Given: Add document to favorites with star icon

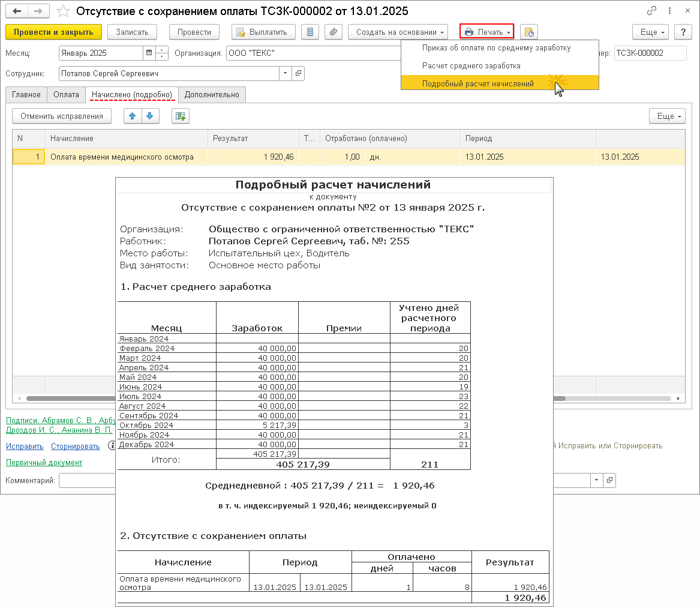Looking at the screenshot, I should click(62, 11).
